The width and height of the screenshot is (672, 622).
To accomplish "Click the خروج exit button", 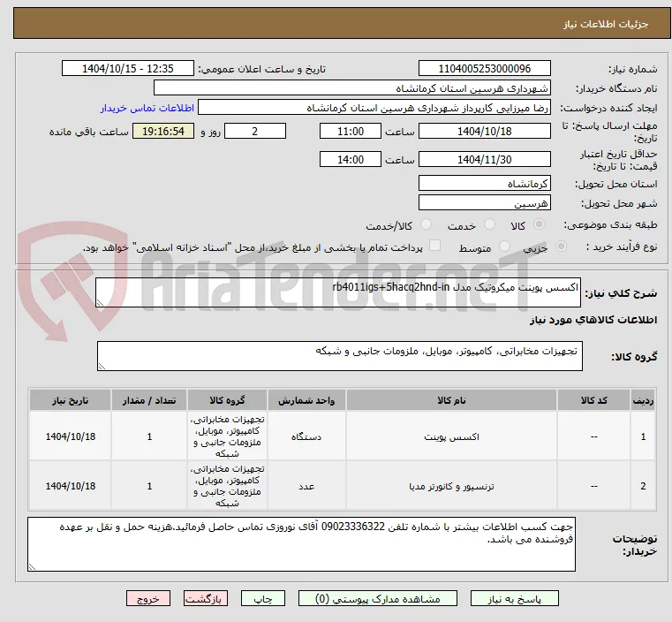I will click(x=148, y=598).
